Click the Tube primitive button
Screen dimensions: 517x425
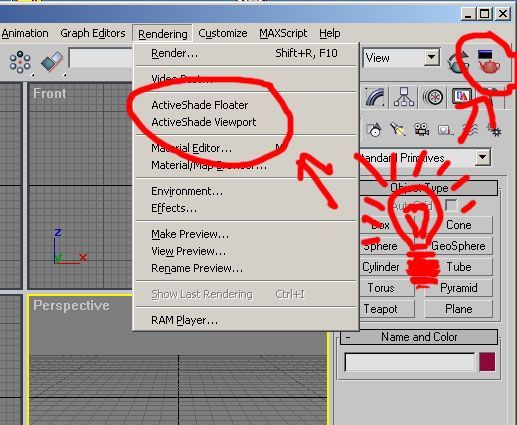point(459,267)
